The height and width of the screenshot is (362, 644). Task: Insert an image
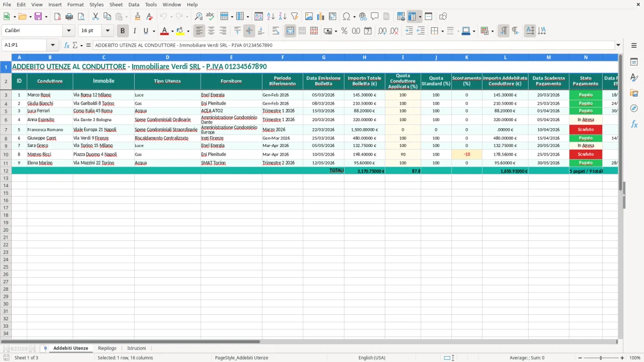tap(309, 17)
